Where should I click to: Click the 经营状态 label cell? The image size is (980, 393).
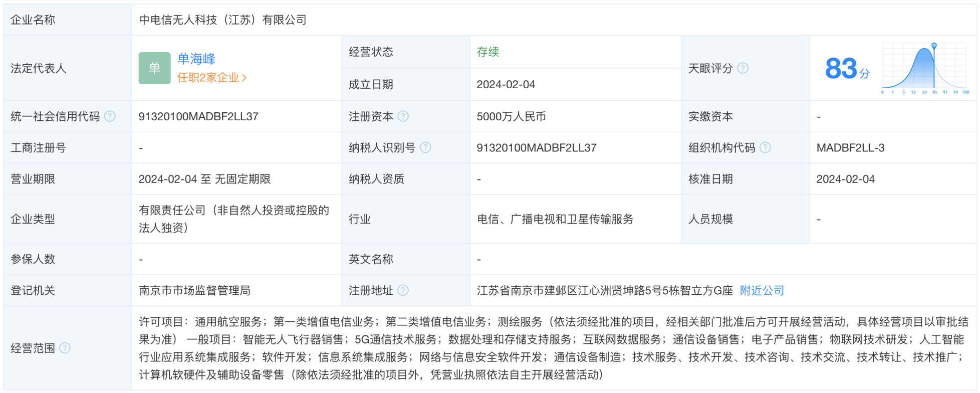pyautogui.click(x=406, y=52)
